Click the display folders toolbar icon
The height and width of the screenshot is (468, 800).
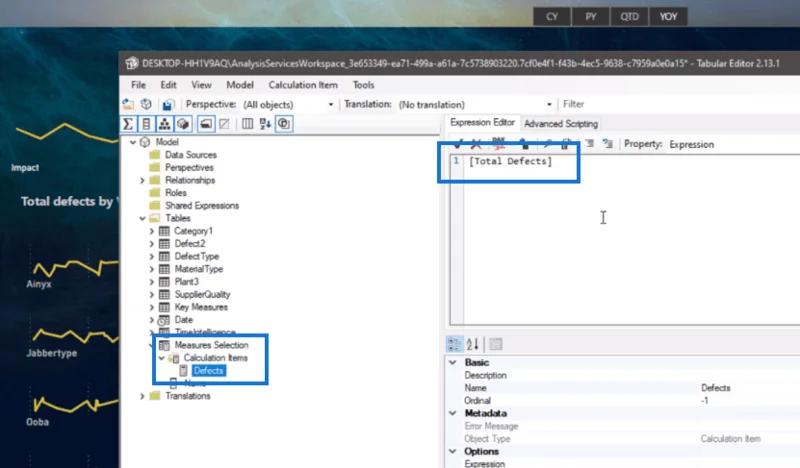tap(206, 124)
